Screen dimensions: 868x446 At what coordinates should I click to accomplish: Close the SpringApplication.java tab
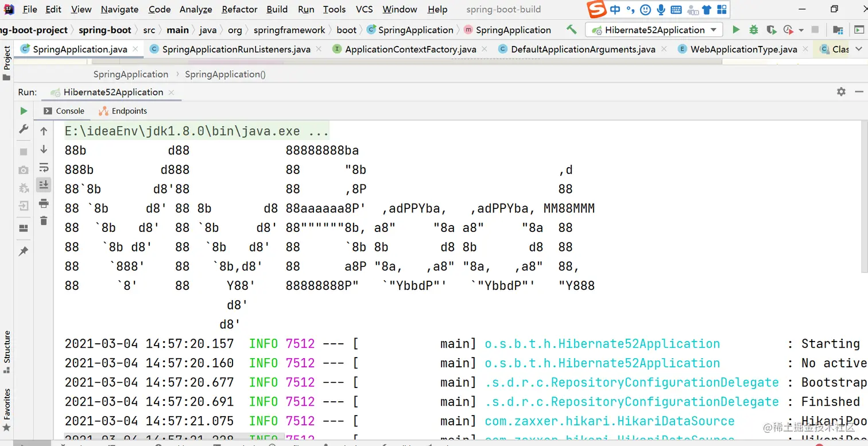pyautogui.click(x=135, y=49)
